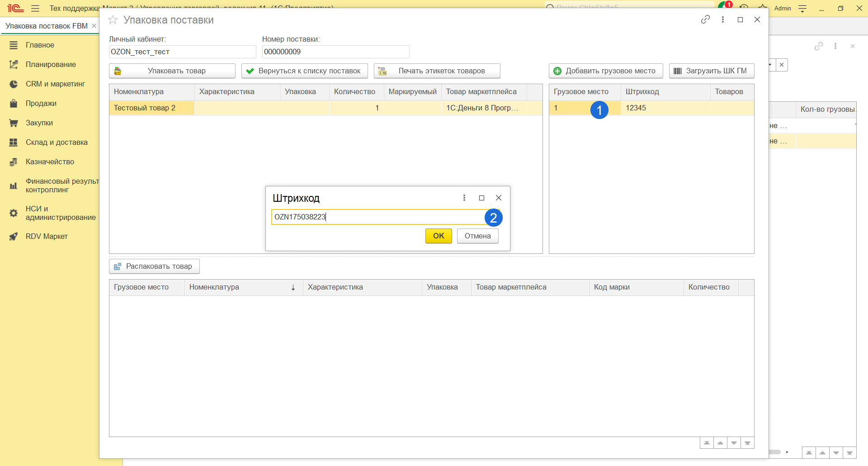Open НСИ и администрирование settings section
Viewport: 868px width, 466px height.
tap(60, 213)
